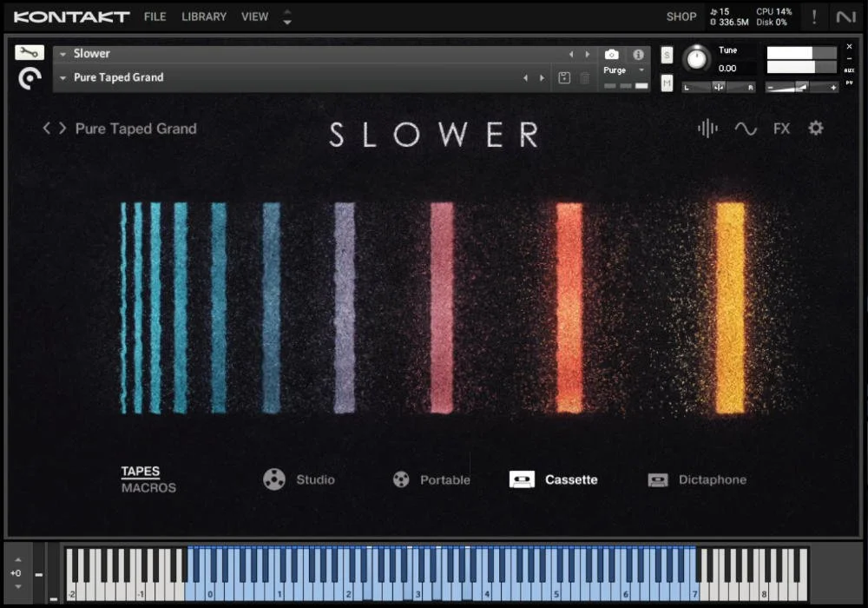Click the L-R pan slider
This screenshot has width=868, height=608.
718,87
